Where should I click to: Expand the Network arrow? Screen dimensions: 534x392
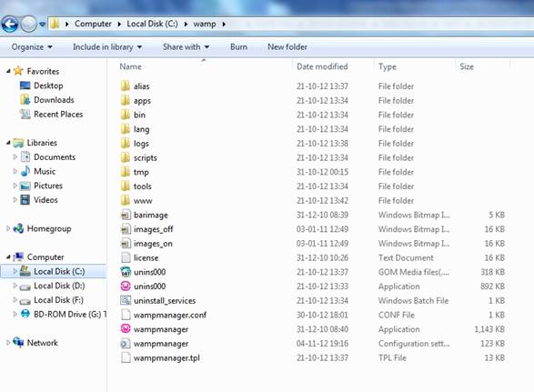8,343
